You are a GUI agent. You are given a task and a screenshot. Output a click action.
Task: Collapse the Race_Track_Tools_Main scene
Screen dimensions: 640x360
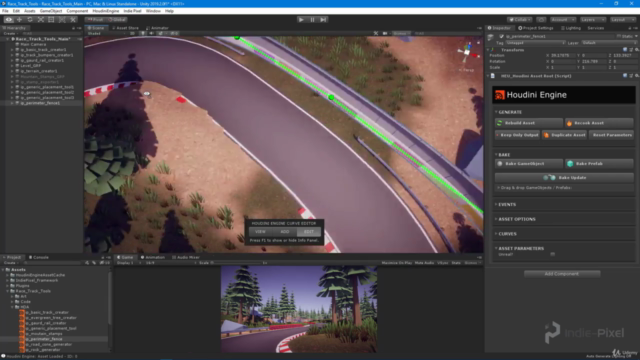7,39
